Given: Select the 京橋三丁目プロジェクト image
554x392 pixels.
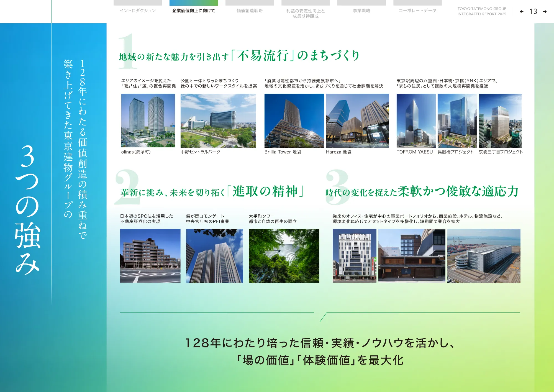Looking at the screenshot, I should click(x=500, y=121).
